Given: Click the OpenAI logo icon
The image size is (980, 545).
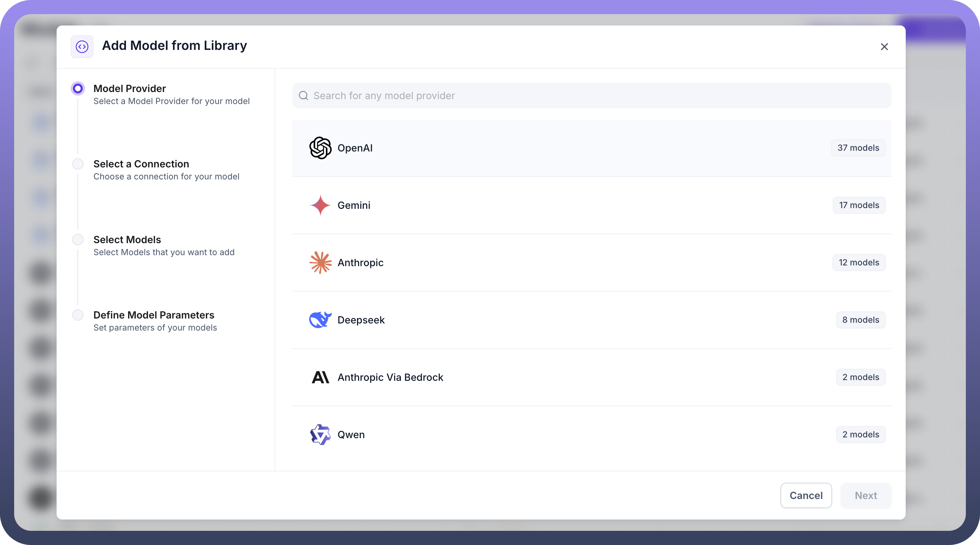Looking at the screenshot, I should tap(320, 148).
